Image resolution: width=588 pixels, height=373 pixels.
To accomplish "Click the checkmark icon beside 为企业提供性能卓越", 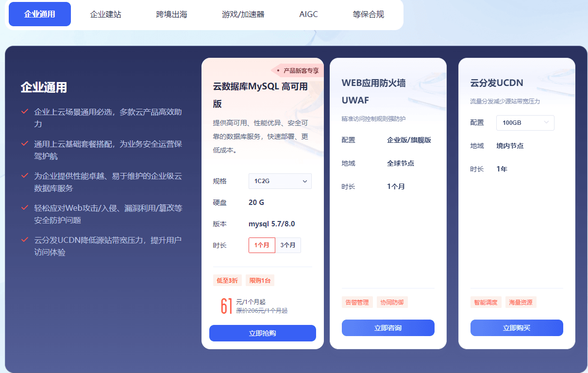I will 24,176.
